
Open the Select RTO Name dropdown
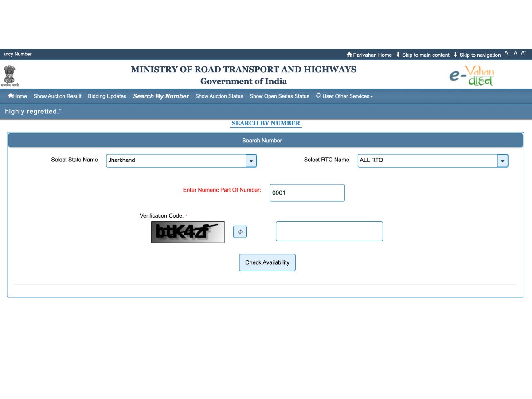point(502,160)
